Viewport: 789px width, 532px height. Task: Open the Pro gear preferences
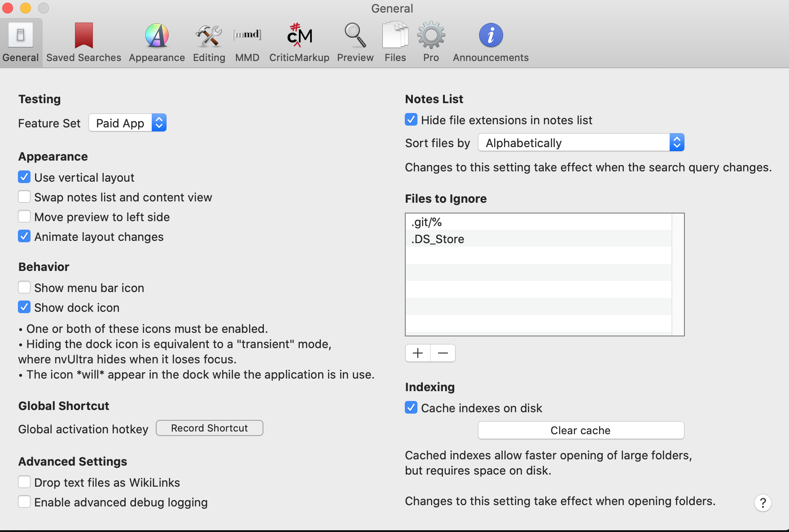431,36
